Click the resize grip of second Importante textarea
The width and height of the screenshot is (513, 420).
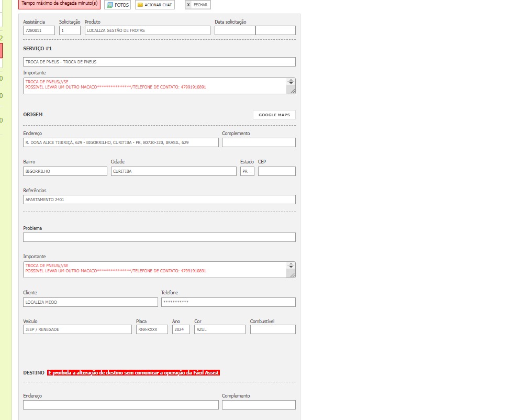point(292,275)
